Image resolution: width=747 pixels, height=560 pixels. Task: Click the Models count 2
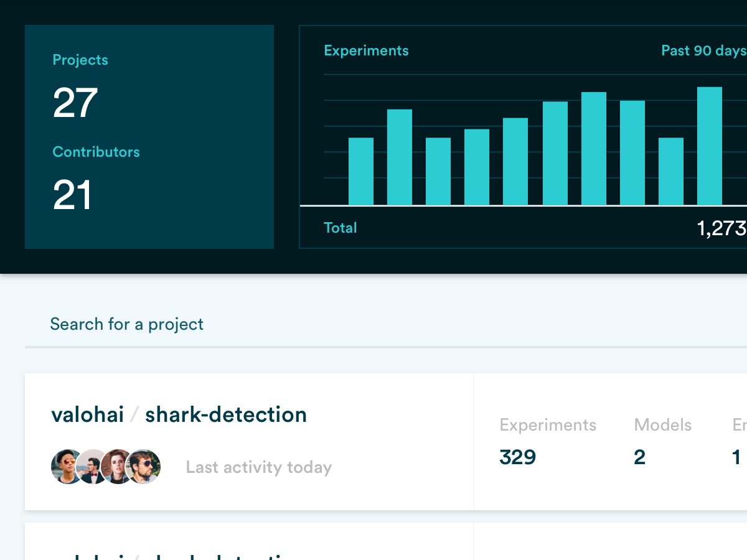(x=640, y=457)
